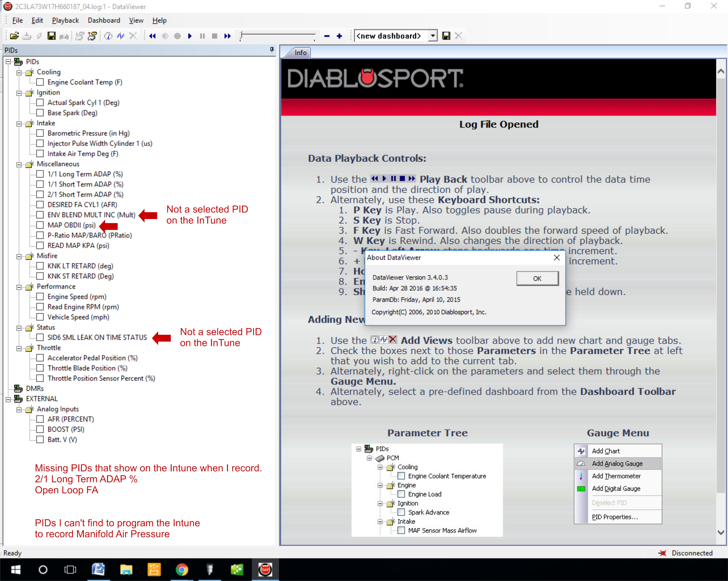Click the record circle button in toolbar

tap(177, 36)
